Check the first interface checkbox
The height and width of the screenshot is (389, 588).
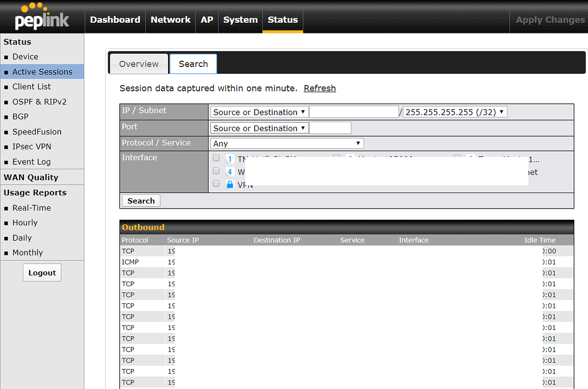pos(215,157)
